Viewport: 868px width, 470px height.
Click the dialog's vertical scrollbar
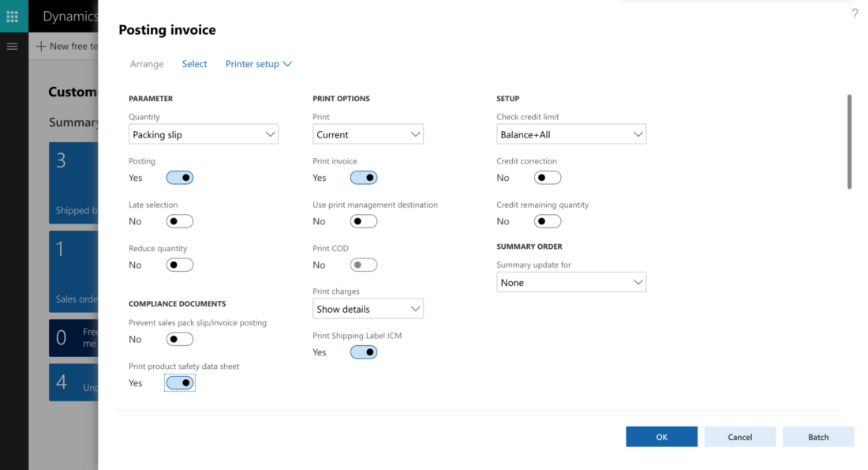[x=849, y=142]
